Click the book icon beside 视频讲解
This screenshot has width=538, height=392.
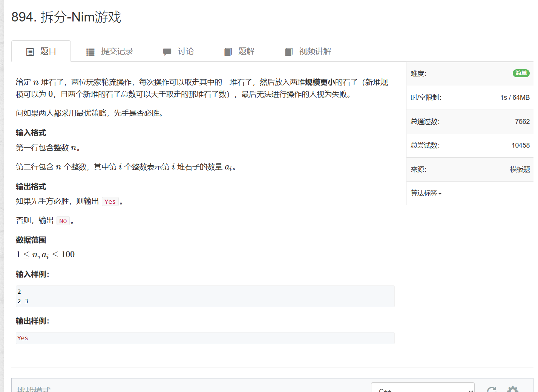tap(289, 52)
